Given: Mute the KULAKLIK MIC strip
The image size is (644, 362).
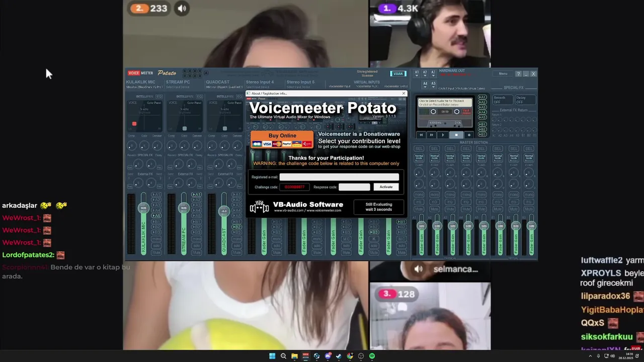Looking at the screenshot, I should click(x=156, y=252).
